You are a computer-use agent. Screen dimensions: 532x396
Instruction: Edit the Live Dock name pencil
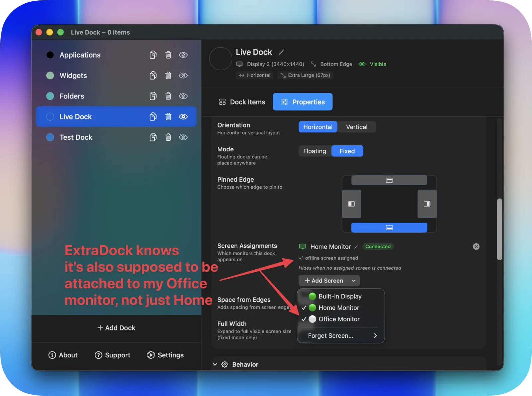tap(281, 52)
